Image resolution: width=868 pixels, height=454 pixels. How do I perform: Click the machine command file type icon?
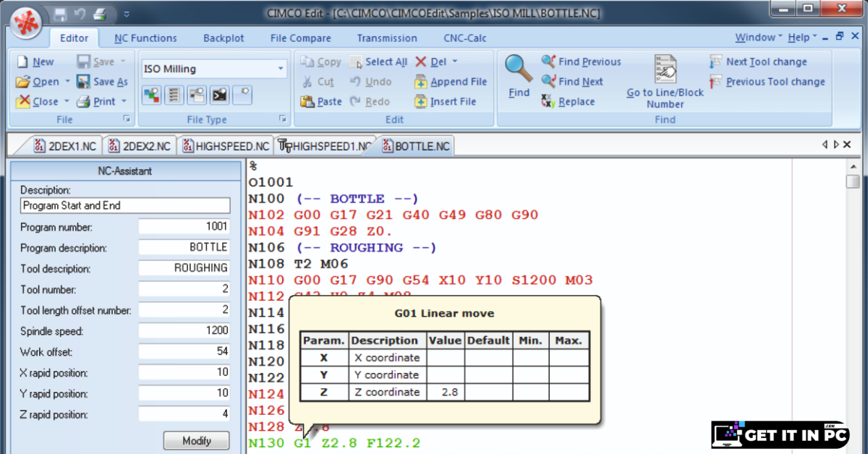219,95
